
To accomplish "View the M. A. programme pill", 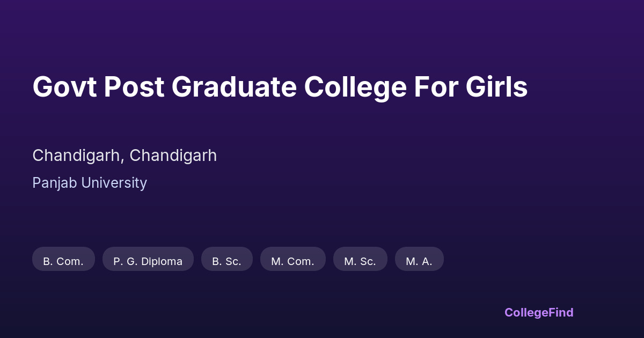I will (x=419, y=259).
